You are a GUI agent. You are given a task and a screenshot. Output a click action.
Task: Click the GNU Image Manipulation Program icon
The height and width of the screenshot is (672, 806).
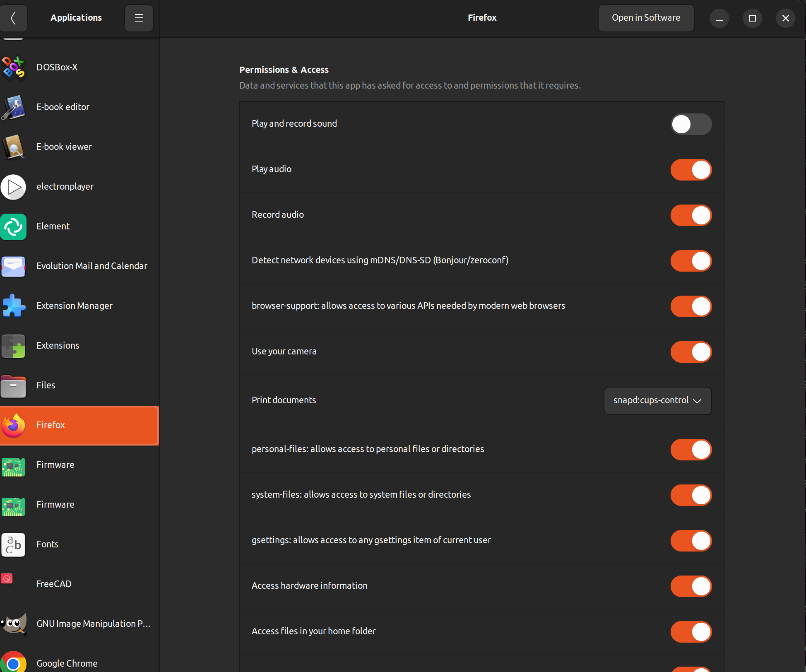coord(13,624)
